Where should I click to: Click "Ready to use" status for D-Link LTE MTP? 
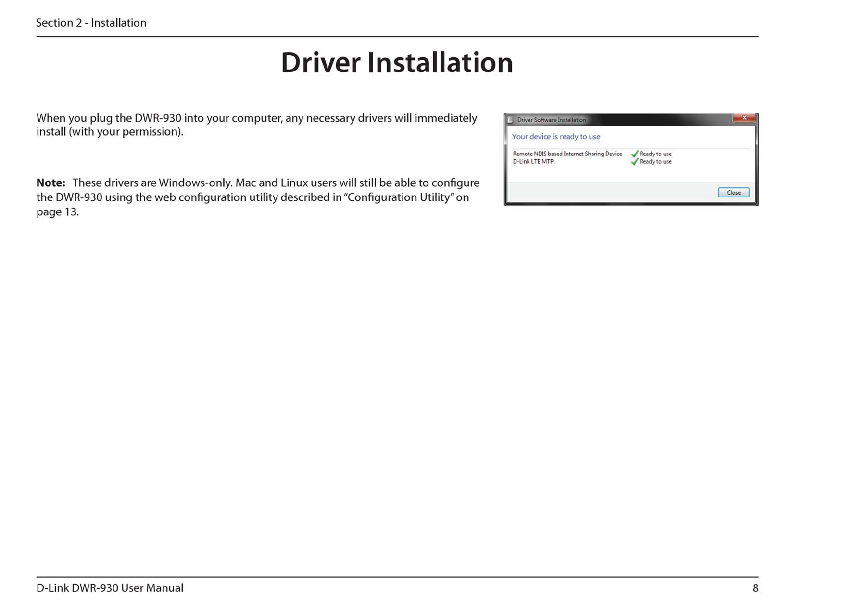coord(656,161)
